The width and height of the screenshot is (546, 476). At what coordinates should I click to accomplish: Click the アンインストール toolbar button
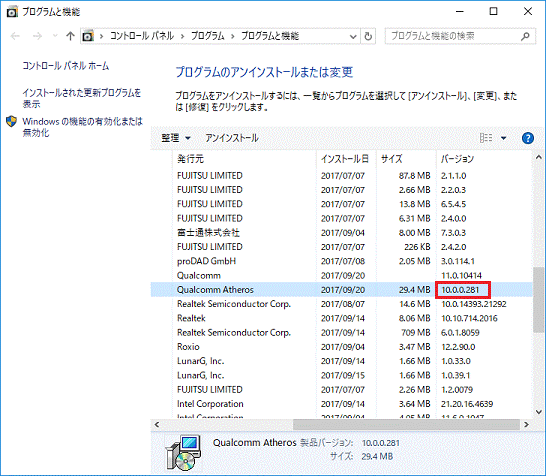[x=232, y=138]
